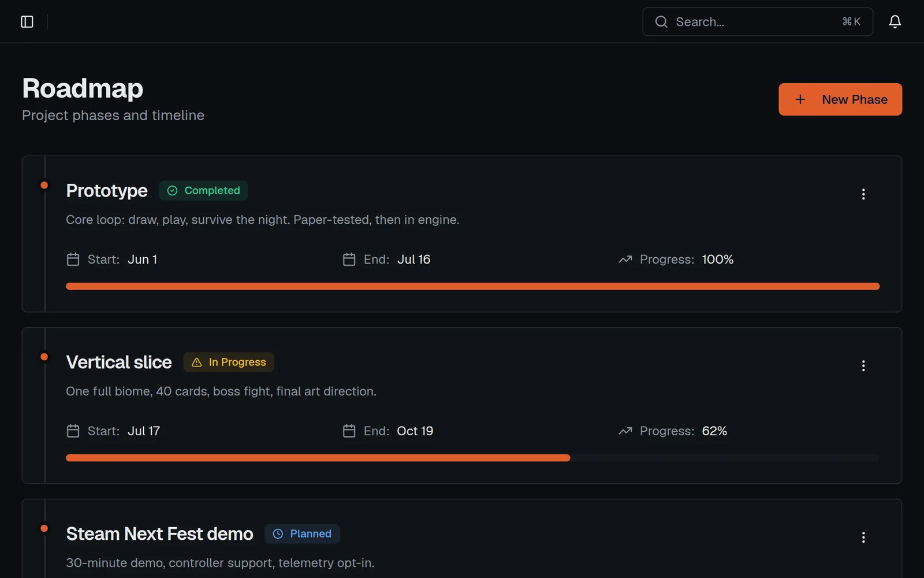Select the Prototype phase title
924x578 pixels.
[107, 191]
